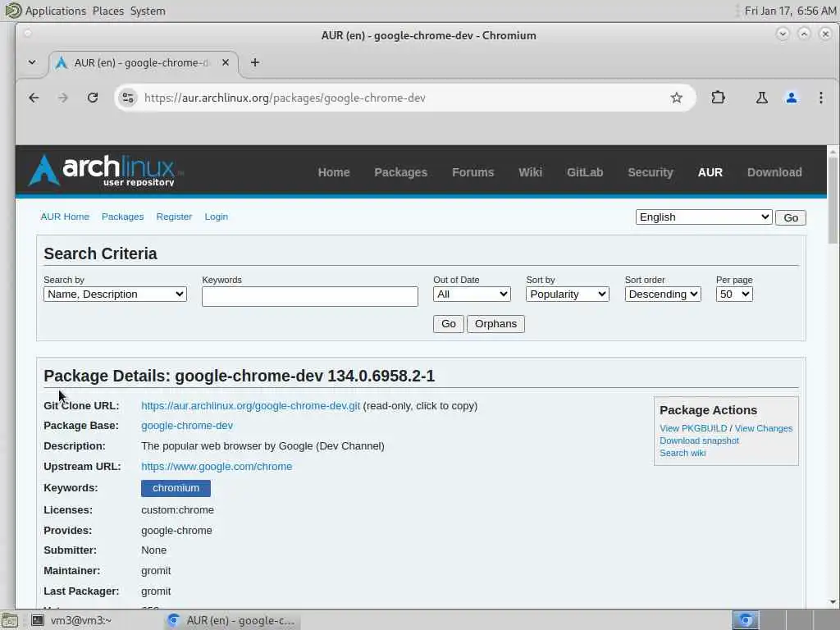
Task: Open Wiki in the navigation bar
Action: (x=531, y=172)
